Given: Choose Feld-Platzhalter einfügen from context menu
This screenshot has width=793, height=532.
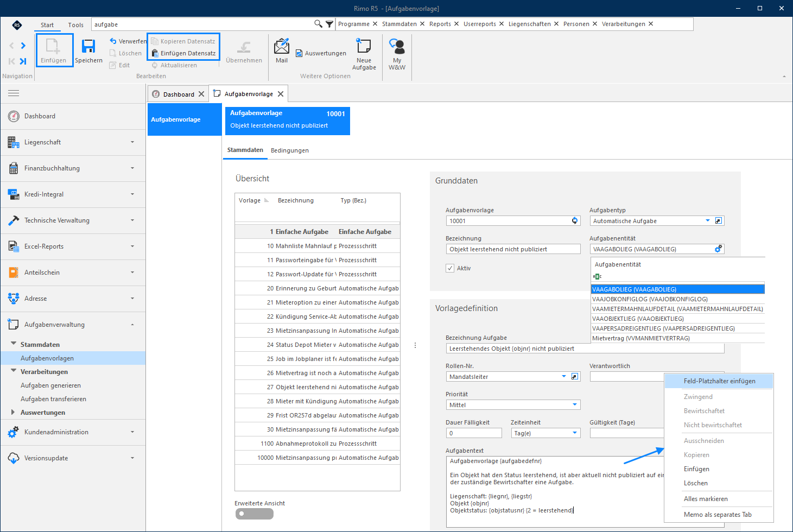Looking at the screenshot, I should [x=719, y=381].
